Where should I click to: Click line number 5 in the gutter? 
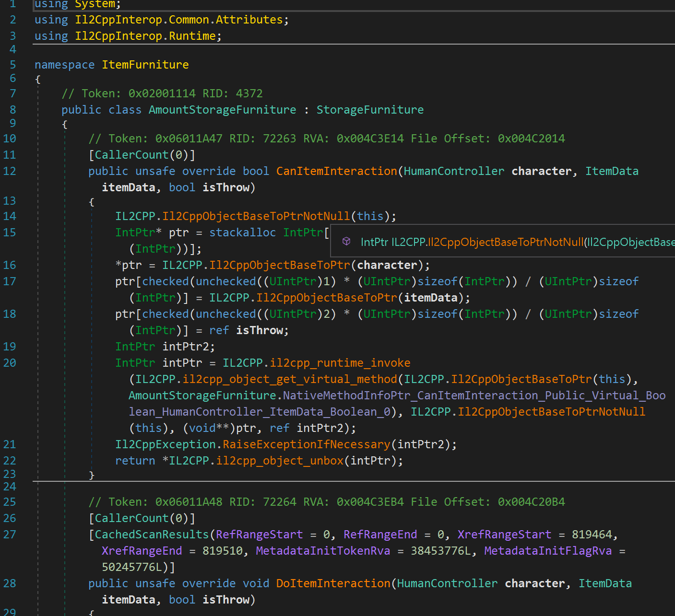click(13, 65)
